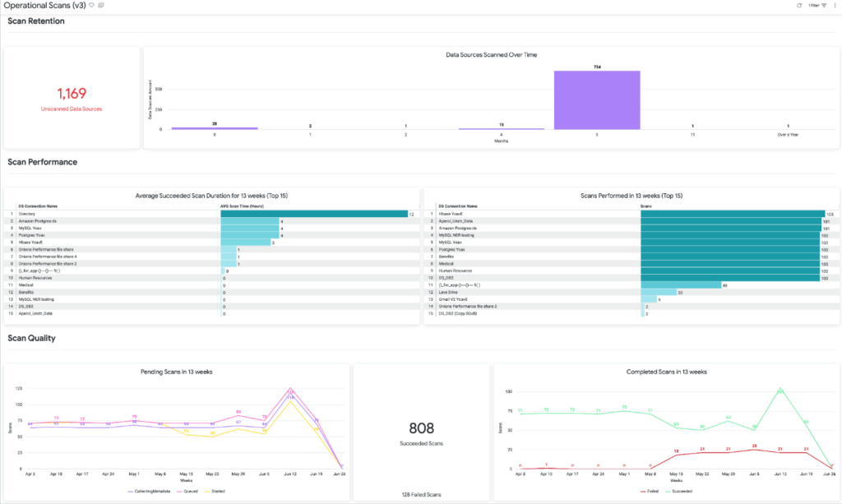Click the favorite heart icon beside dashboard title

pyautogui.click(x=90, y=5)
